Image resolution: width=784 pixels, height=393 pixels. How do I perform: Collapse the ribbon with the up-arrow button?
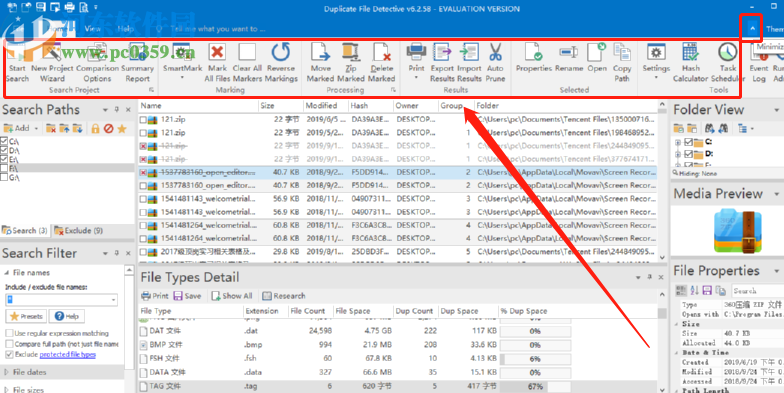(x=752, y=29)
